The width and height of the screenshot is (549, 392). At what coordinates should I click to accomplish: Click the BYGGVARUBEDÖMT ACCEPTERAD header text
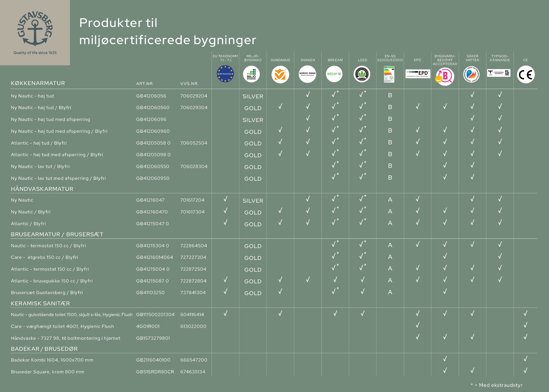(x=445, y=60)
